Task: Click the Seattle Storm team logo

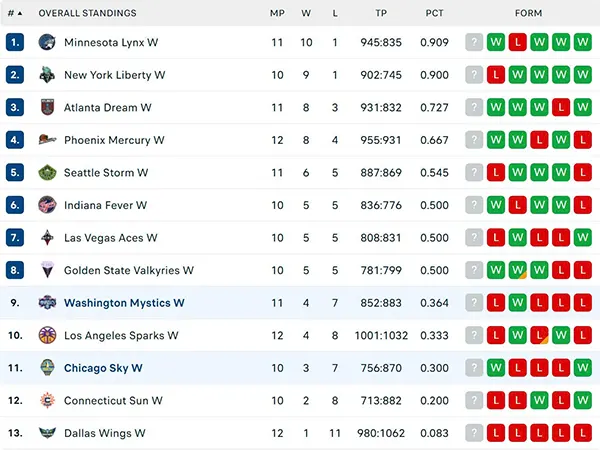Action: [x=47, y=172]
